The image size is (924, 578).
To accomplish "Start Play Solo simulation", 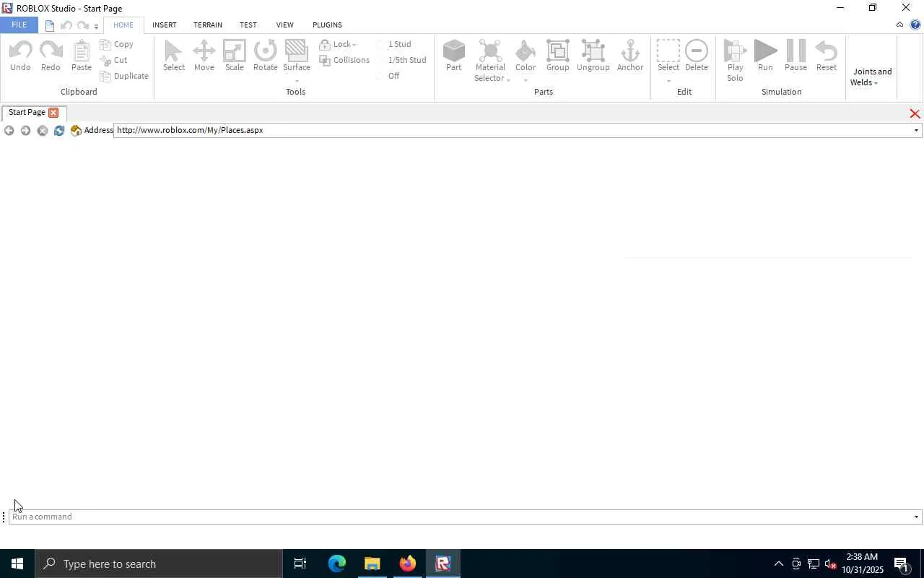I will [735, 61].
